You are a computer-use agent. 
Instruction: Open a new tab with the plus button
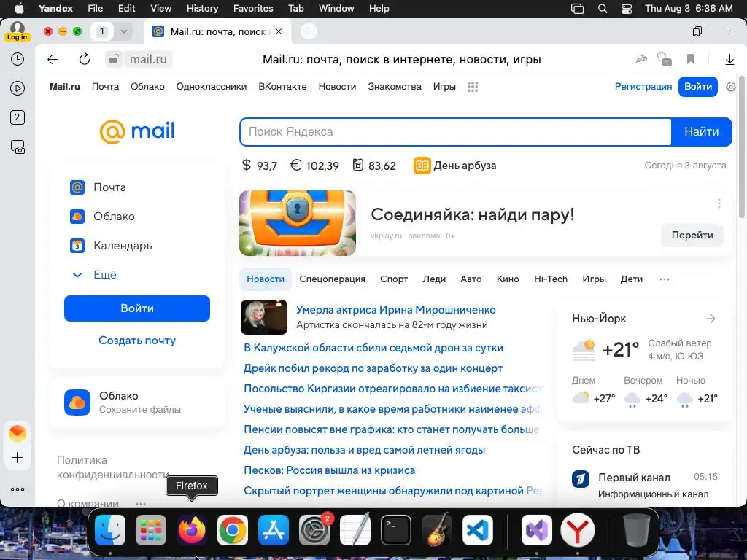point(309,31)
